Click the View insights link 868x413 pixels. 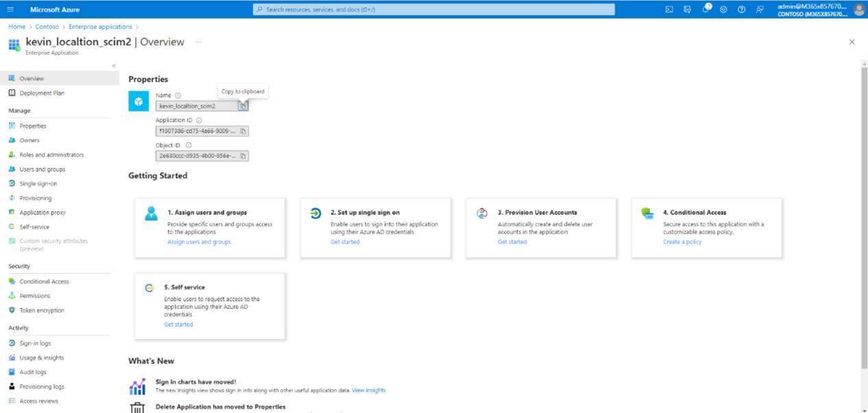pyautogui.click(x=369, y=390)
